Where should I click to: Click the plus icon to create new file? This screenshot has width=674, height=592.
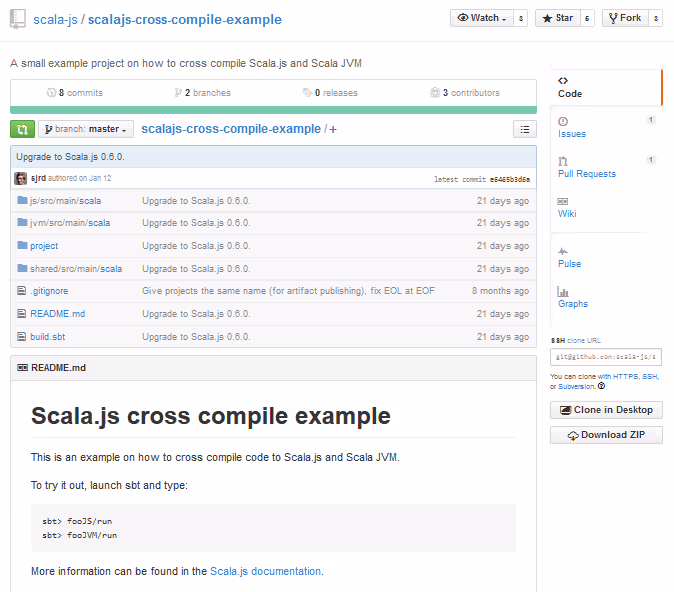tap(333, 129)
